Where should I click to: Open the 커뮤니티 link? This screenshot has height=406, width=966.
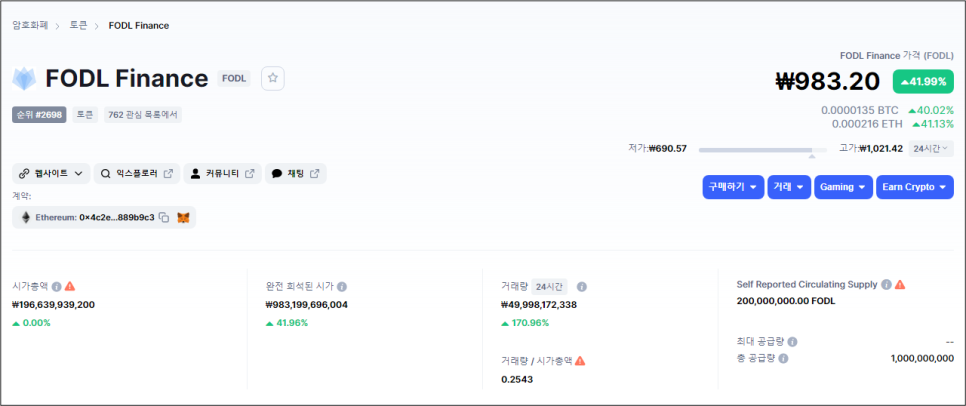point(222,173)
